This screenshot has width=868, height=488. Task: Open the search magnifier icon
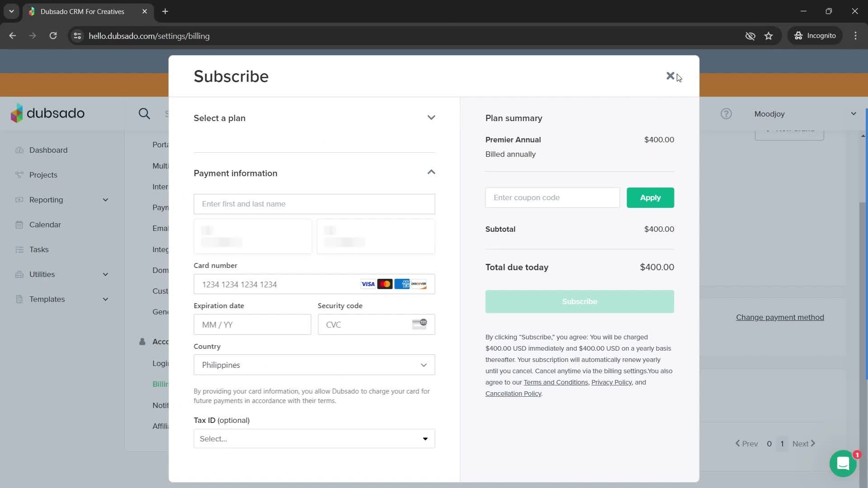144,114
